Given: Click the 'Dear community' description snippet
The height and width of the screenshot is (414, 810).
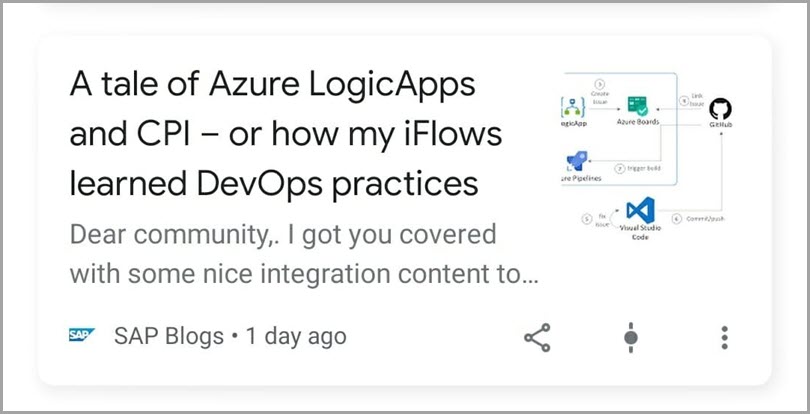Looking at the screenshot, I should coord(304,254).
